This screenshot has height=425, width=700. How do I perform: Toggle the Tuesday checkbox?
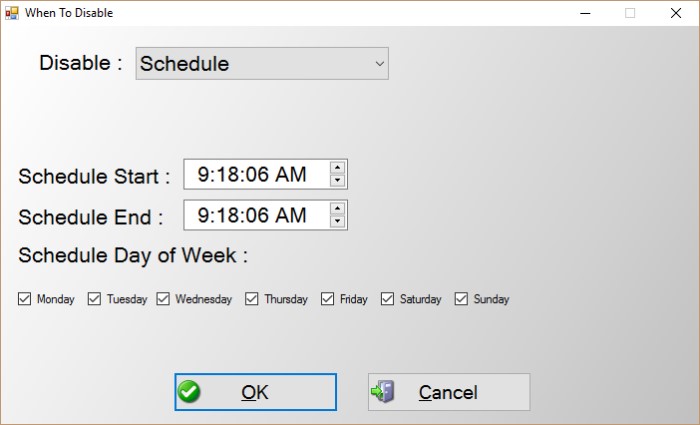coord(95,298)
